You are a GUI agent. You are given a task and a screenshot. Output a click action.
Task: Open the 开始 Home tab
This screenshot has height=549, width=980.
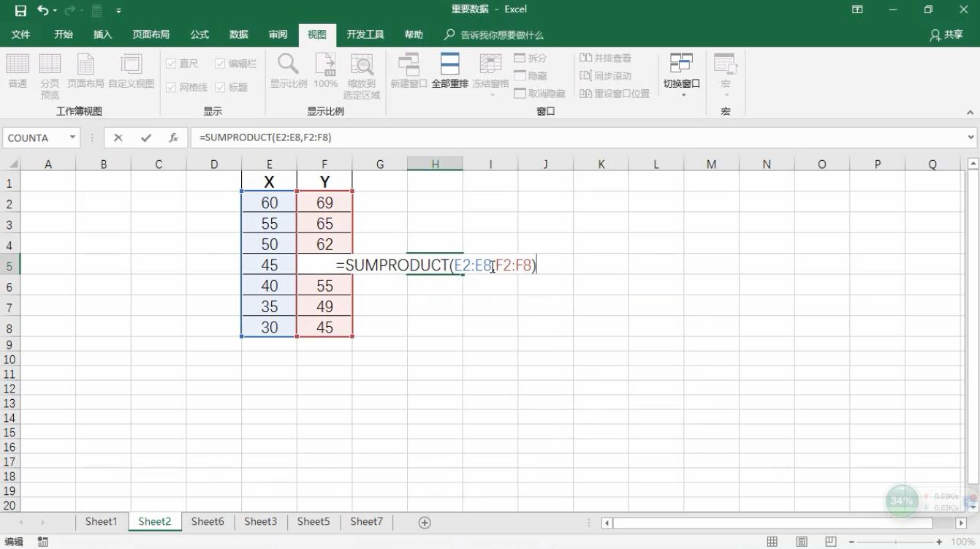[64, 34]
